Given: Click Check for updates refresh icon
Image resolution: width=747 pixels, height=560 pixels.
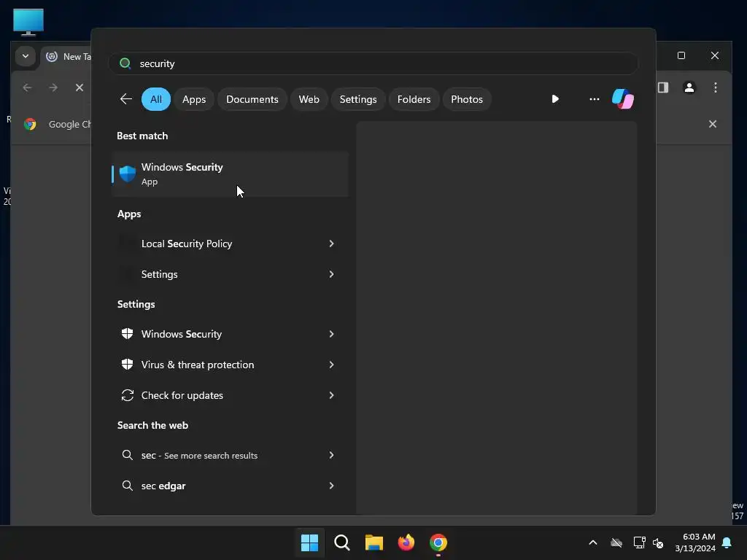Looking at the screenshot, I should point(127,395).
